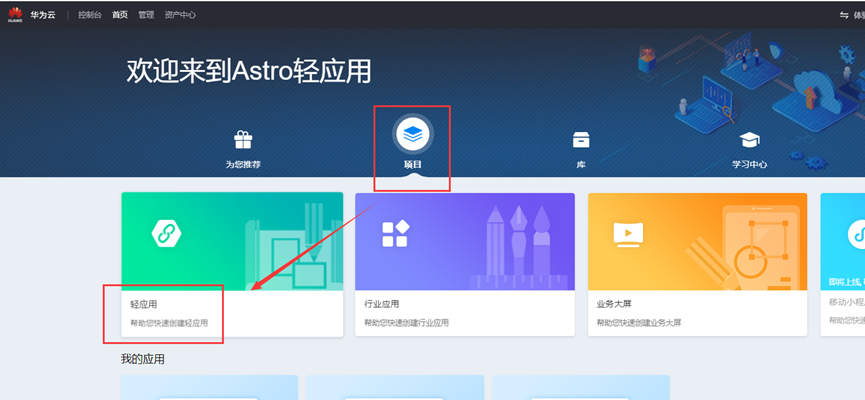Click the mini-program icon on blue card
The height and width of the screenshot is (400, 865).
[x=855, y=236]
